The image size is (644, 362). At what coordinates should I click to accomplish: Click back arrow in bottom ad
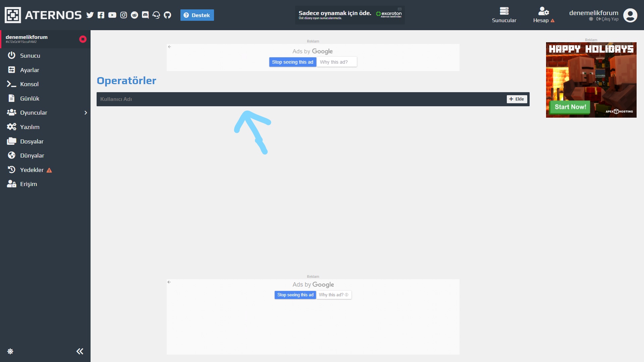tap(169, 282)
